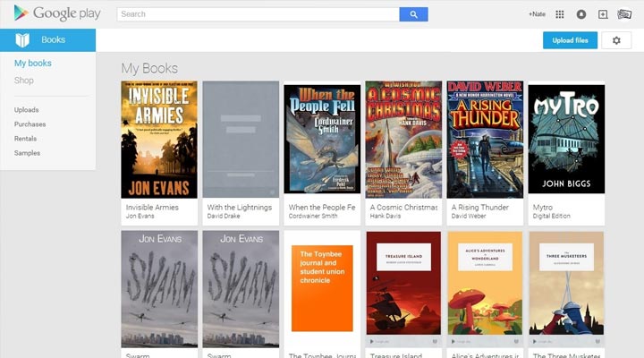The height and width of the screenshot is (358, 644).
Task: Open the Invisible Armies book cover
Action: click(x=159, y=140)
